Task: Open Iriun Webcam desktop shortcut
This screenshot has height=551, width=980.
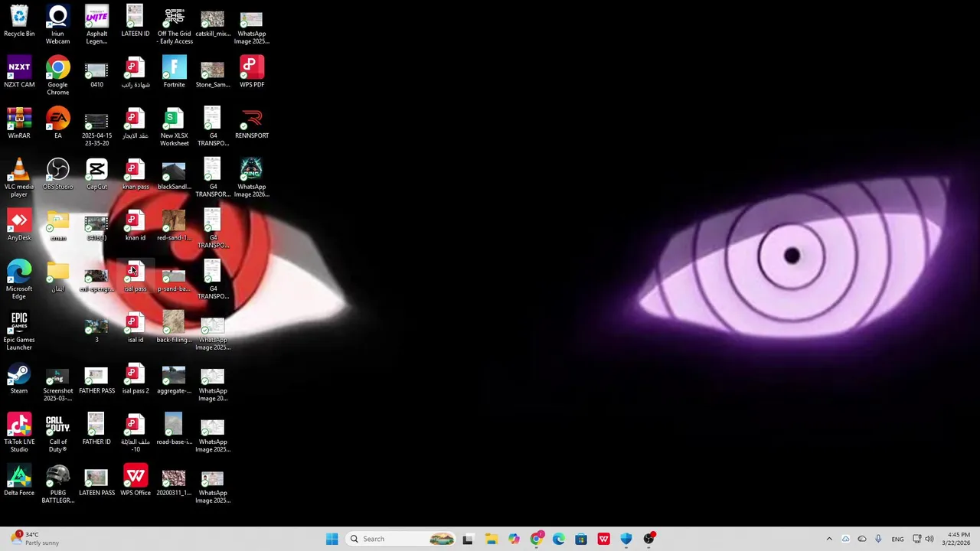Action: [x=57, y=24]
